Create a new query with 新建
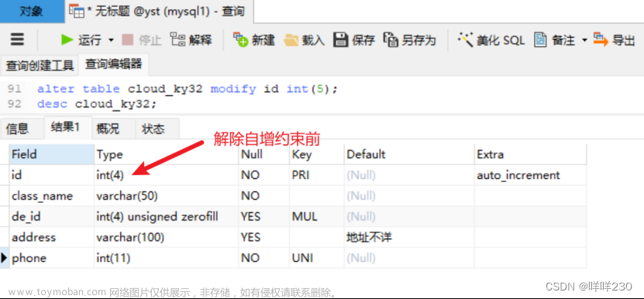Screen dimensions: 644x299 pos(254,40)
